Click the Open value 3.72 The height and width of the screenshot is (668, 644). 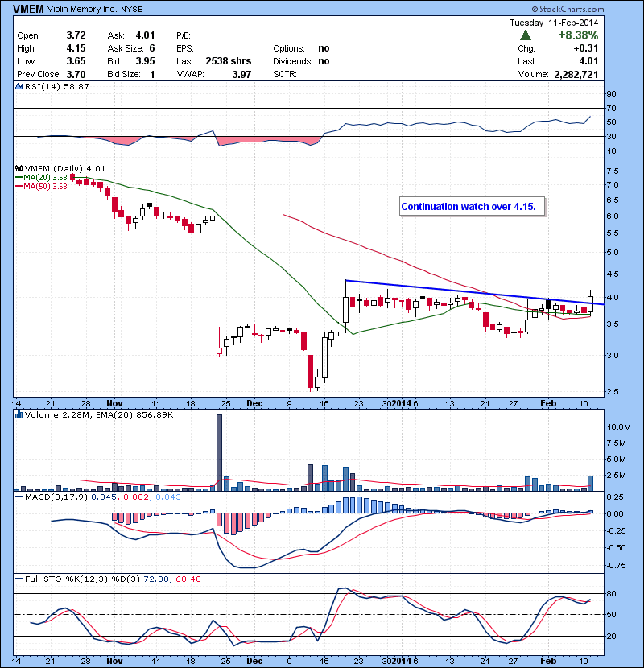[76, 35]
